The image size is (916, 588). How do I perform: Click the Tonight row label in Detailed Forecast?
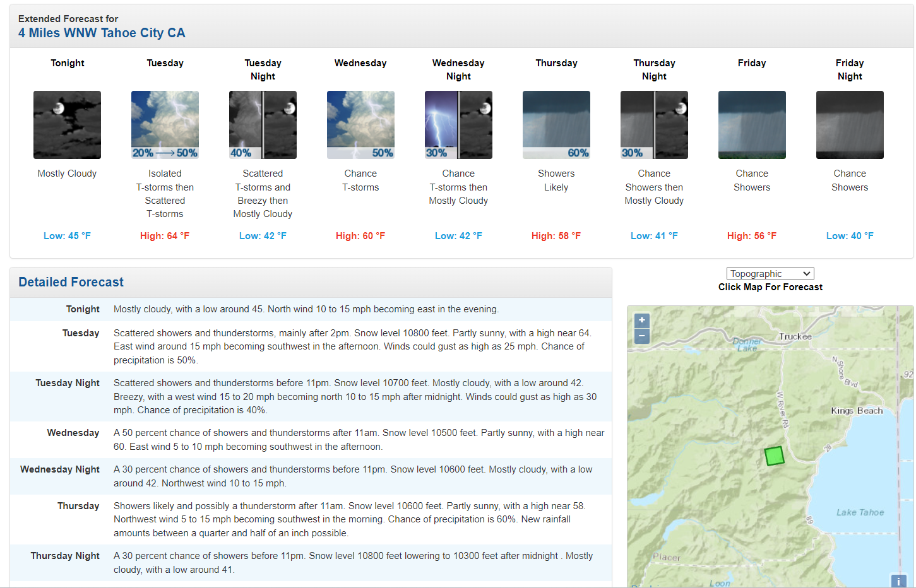click(x=83, y=309)
